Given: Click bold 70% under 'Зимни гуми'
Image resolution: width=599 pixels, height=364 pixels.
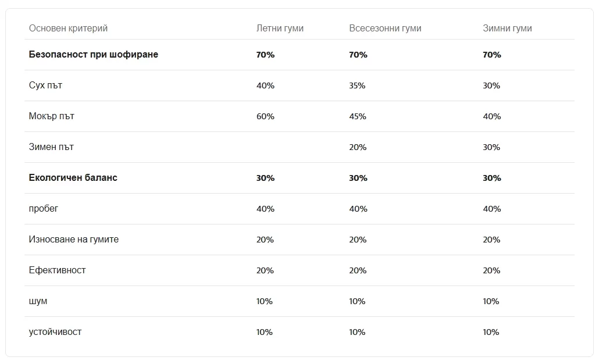Looking at the screenshot, I should (492, 55).
